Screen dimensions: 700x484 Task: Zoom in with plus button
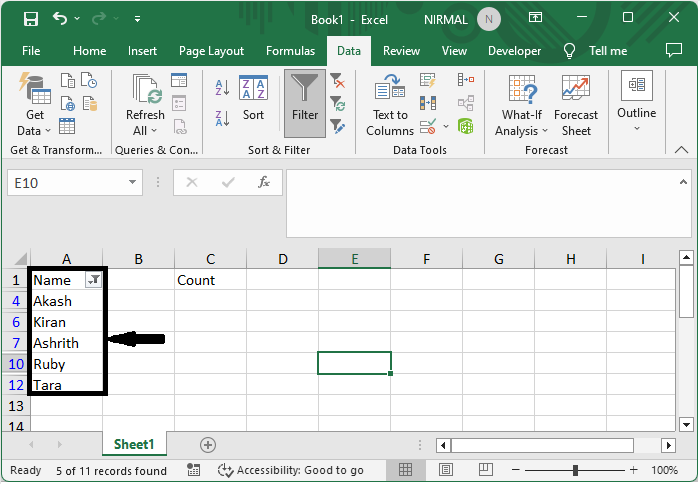click(633, 470)
